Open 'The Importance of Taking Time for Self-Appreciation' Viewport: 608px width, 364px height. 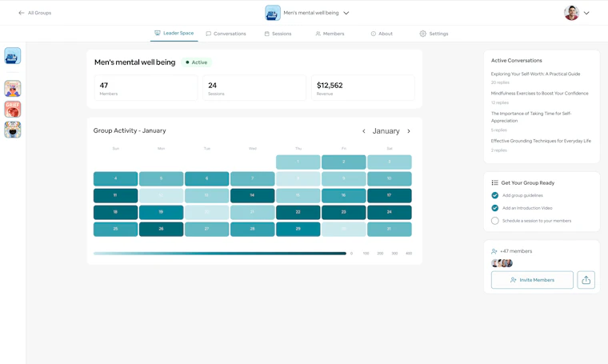531,117
